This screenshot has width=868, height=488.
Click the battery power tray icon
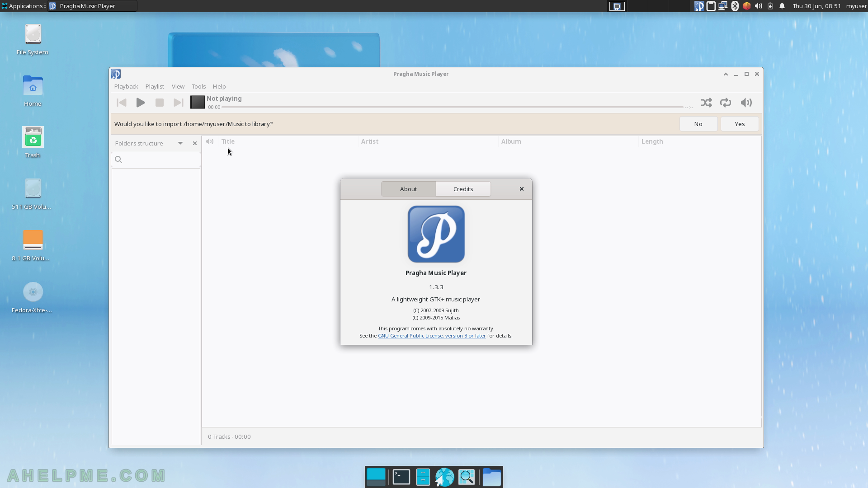(770, 6)
